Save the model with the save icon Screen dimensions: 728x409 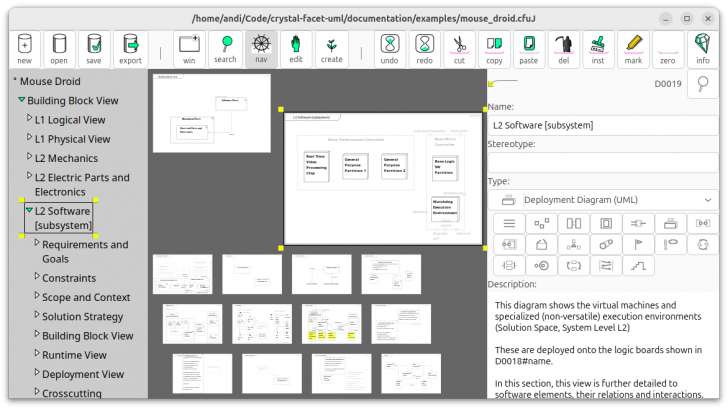pyautogui.click(x=94, y=49)
